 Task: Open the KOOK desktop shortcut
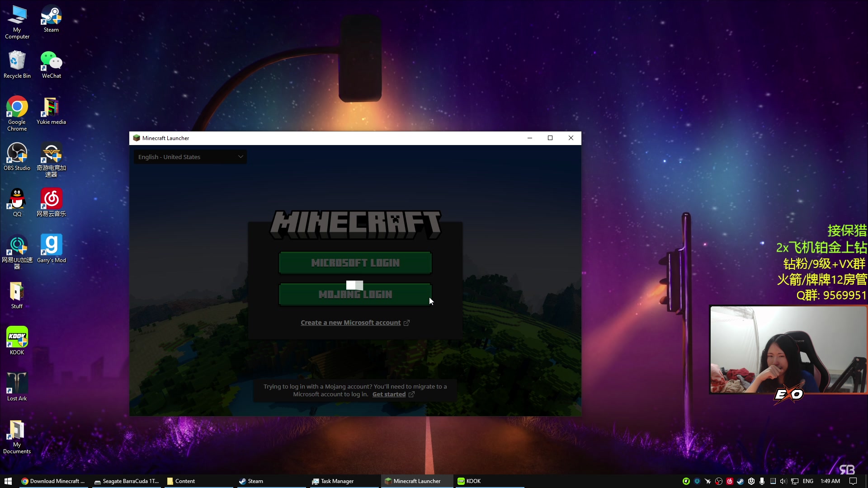[x=17, y=339]
